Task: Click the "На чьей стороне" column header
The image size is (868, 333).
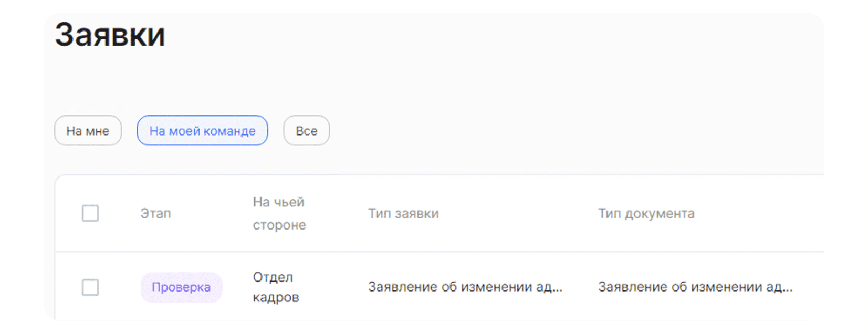Action: tap(279, 213)
